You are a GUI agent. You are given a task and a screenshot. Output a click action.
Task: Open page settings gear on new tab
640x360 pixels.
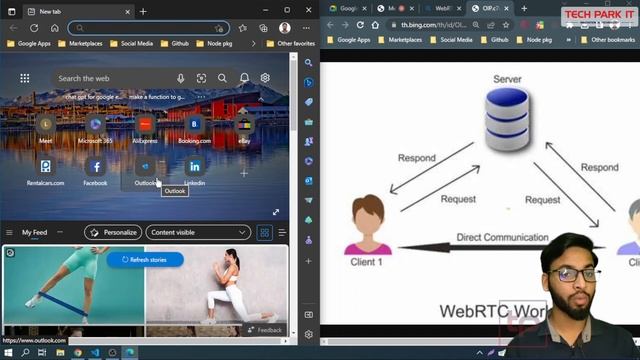coord(265,78)
